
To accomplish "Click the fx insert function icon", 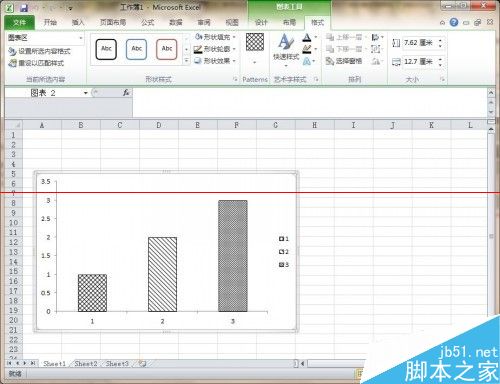I will point(126,93).
